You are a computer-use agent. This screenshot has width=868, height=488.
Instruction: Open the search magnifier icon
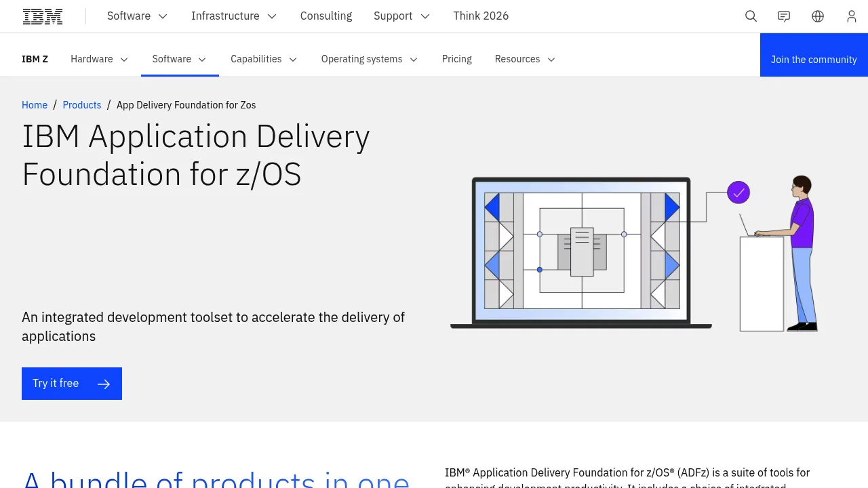point(751,16)
